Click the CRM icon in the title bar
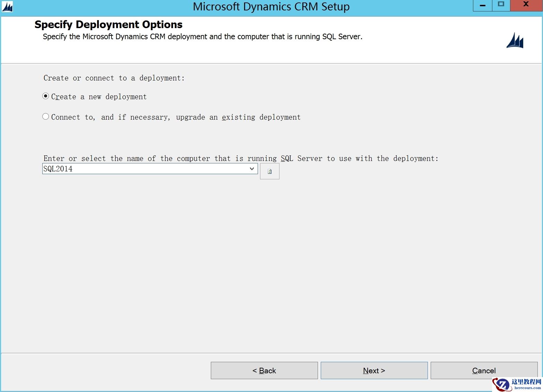This screenshot has width=543, height=392. [7, 7]
